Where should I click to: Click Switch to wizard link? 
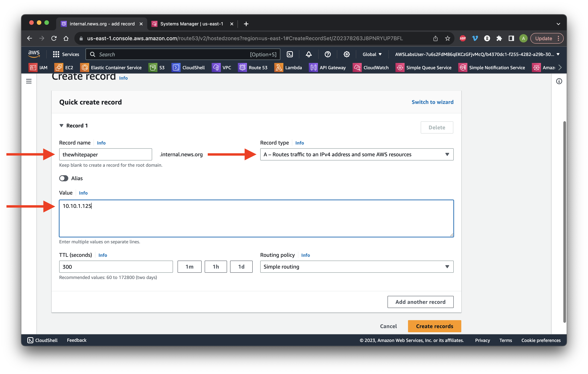coord(432,102)
